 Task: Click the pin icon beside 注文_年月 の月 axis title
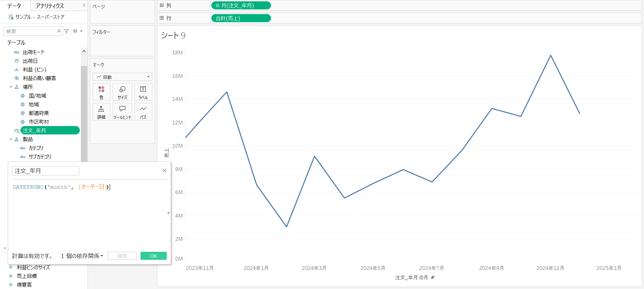(x=433, y=277)
